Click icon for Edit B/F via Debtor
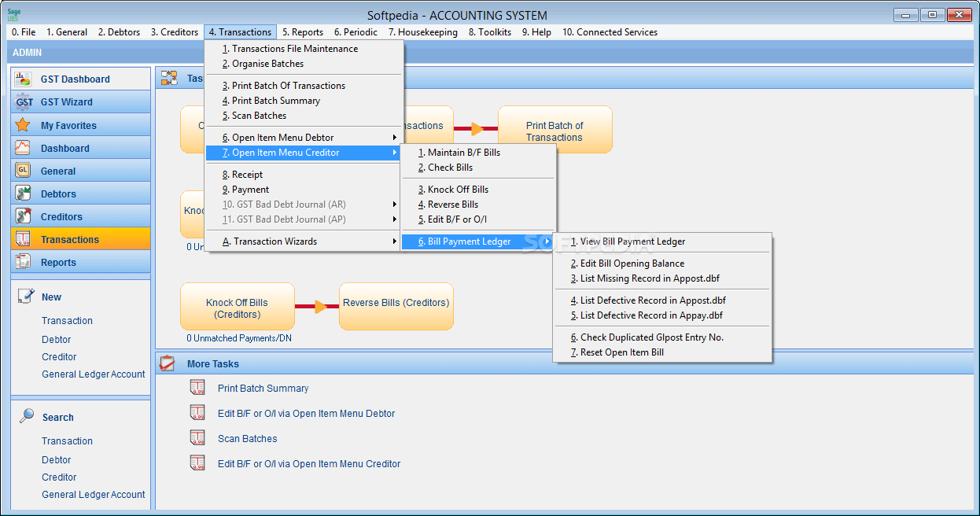Image resolution: width=980 pixels, height=516 pixels. (197, 413)
